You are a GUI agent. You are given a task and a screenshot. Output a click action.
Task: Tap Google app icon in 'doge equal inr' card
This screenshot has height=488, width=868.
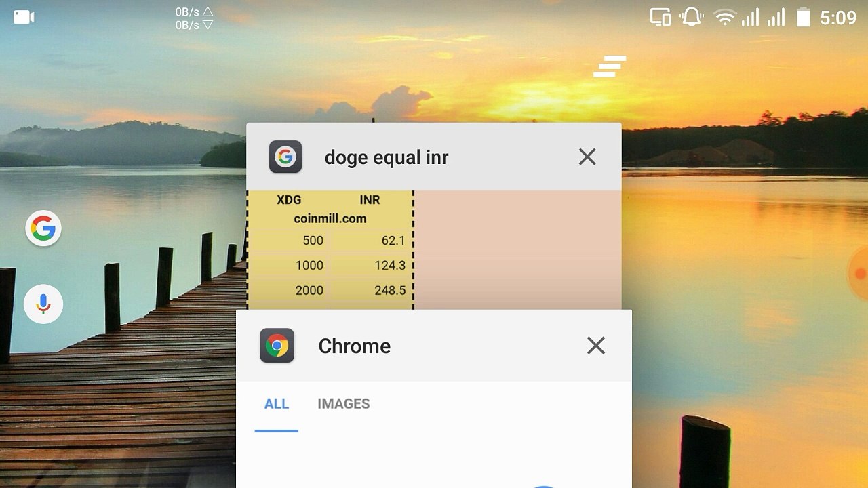[x=285, y=157]
